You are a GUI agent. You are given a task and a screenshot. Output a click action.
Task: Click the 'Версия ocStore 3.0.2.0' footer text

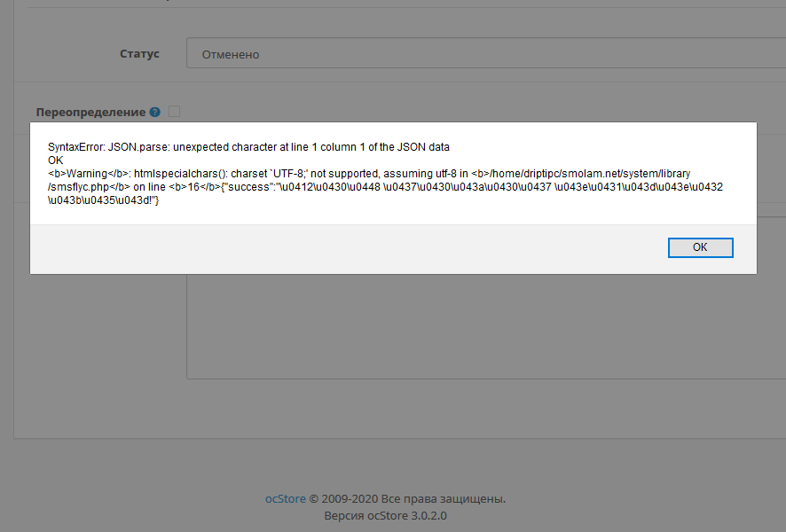[385, 515]
